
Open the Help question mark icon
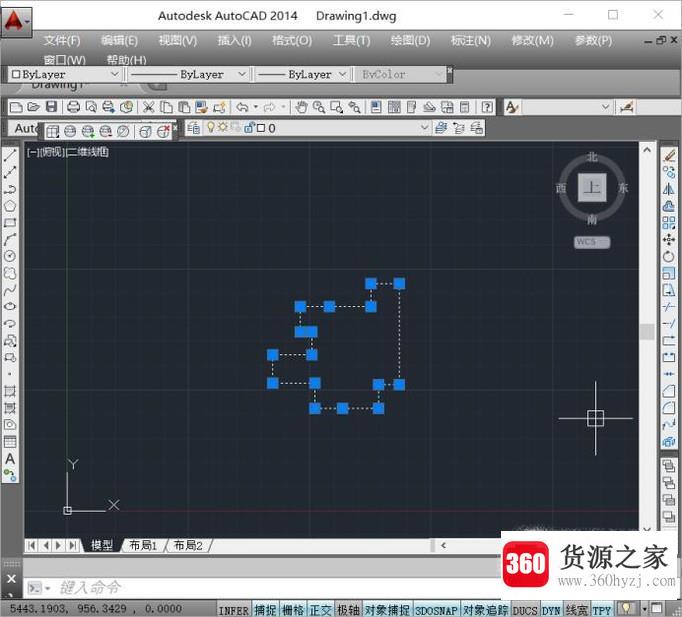[487, 107]
